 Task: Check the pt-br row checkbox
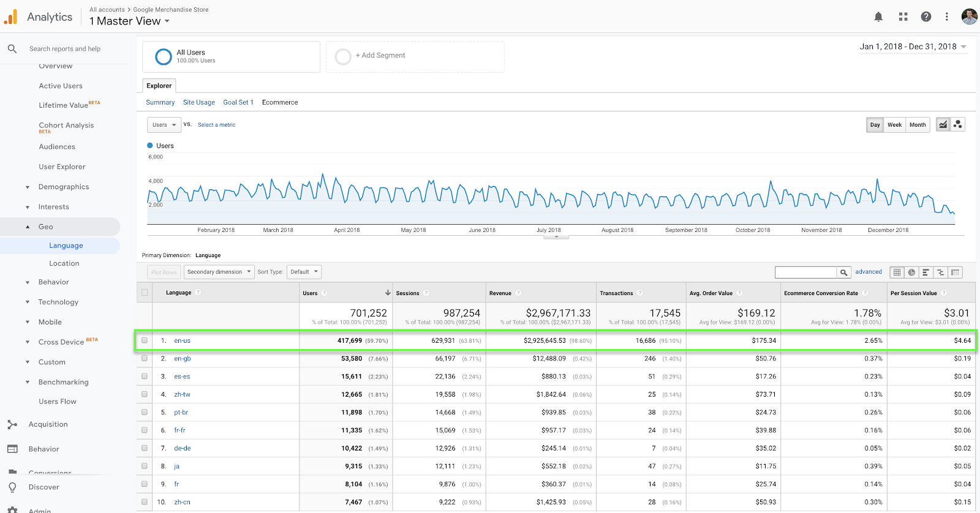[x=145, y=413]
